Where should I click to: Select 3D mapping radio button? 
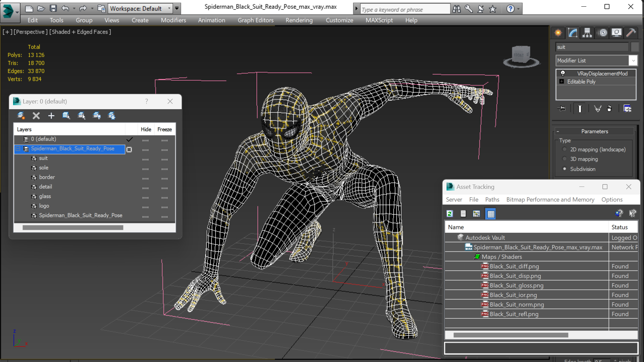click(565, 159)
